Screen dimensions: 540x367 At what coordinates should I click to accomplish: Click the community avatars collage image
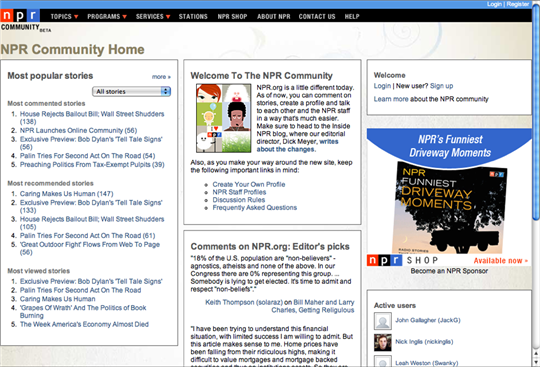point(224,118)
